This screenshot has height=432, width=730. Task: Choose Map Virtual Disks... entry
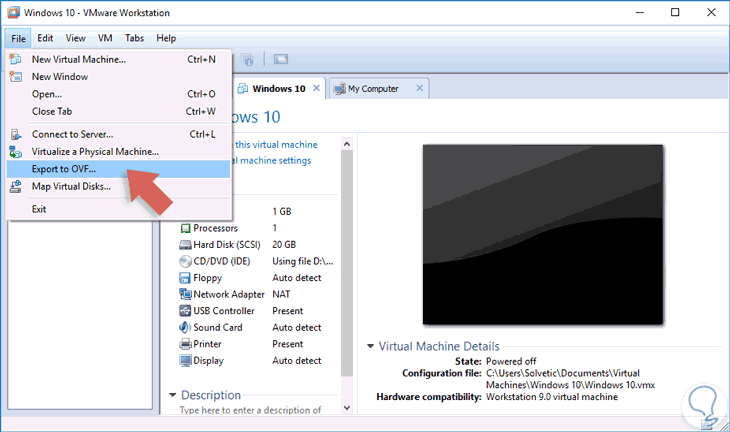click(x=118, y=187)
